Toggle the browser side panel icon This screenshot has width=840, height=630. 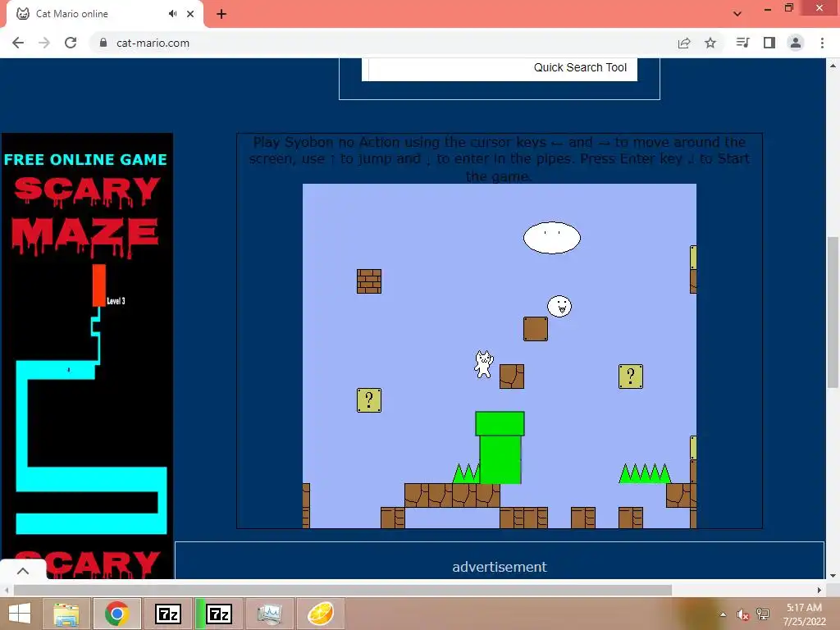(x=769, y=43)
